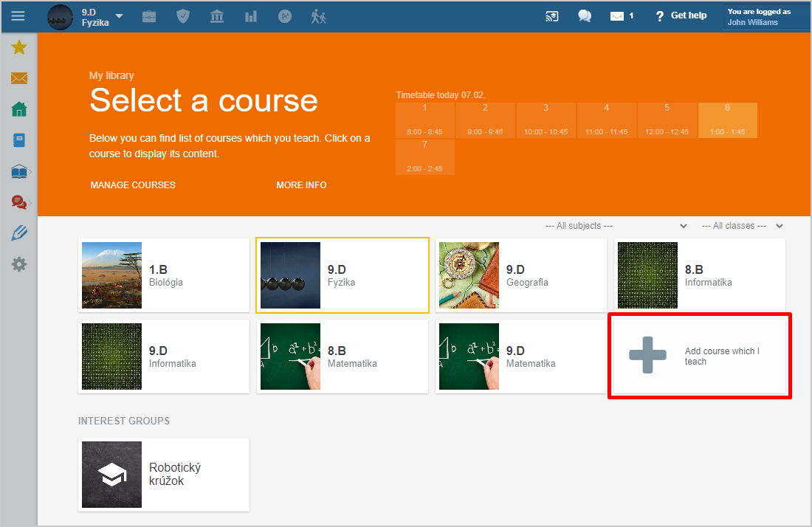Viewport: 812px width, 527px height.
Task: Click the red chat bubbles sidebar icon
Action: [x=19, y=201]
